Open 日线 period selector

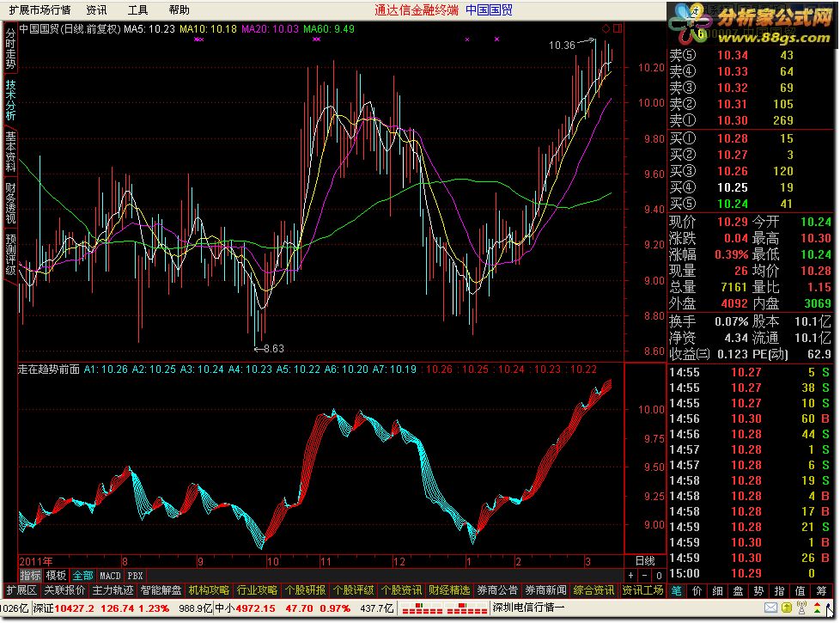coord(645,561)
